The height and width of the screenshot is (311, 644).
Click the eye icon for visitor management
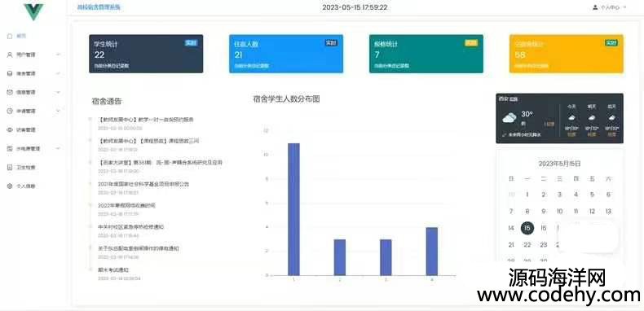coord(10,129)
